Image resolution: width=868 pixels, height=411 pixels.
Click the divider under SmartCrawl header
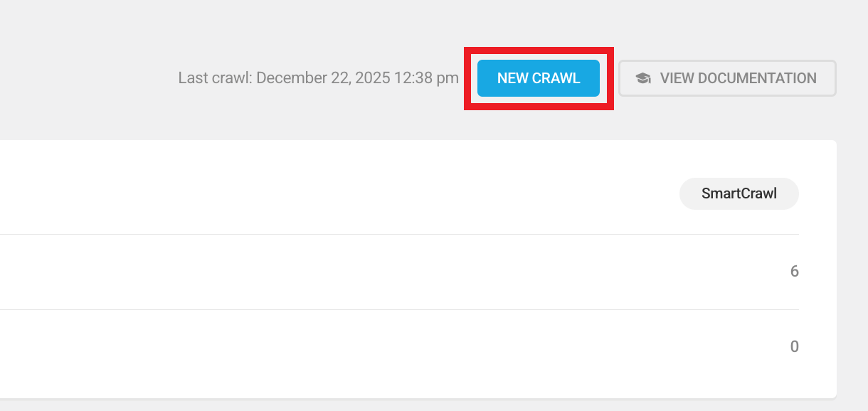(398, 234)
